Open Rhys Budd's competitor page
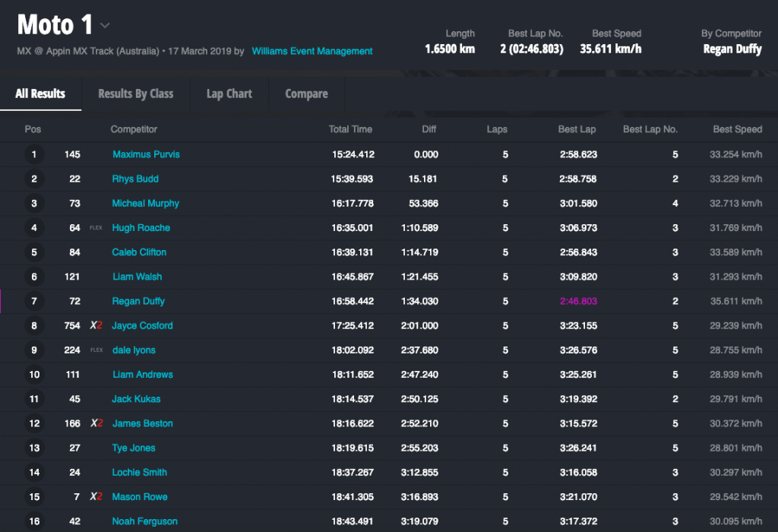Viewport: 778px width, 532px height. 135,179
